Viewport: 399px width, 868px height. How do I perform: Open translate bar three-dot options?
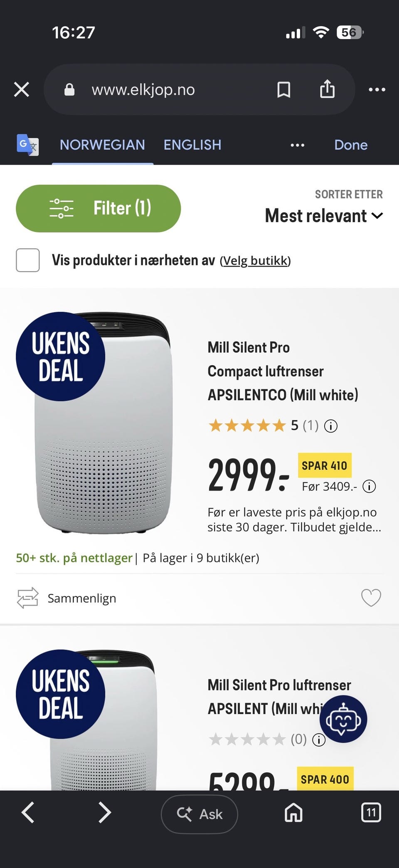[297, 145]
